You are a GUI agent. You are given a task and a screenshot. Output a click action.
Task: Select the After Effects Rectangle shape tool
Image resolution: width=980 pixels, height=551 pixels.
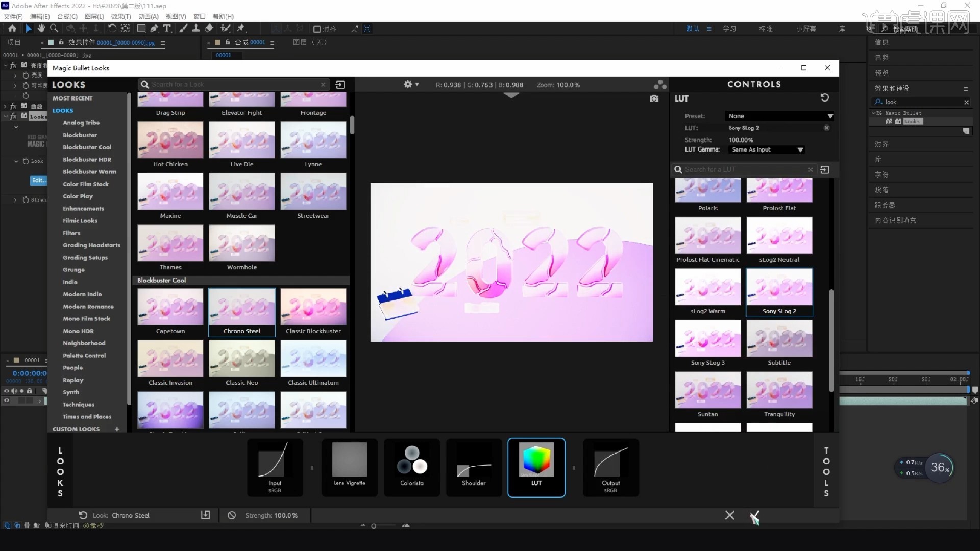pos(141,29)
